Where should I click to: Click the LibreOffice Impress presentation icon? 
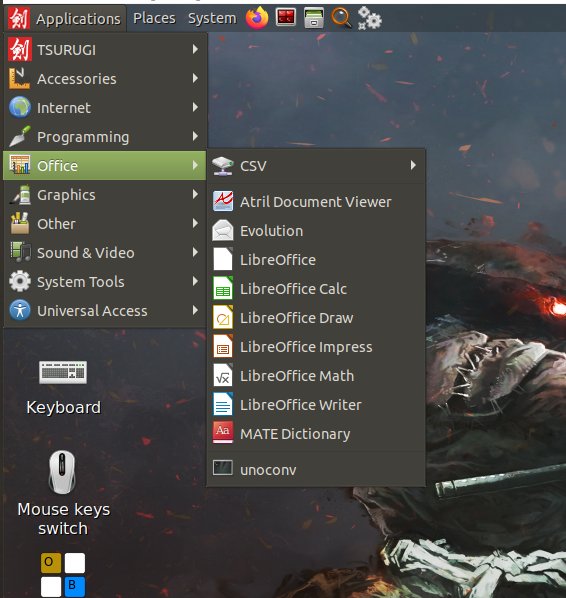223,346
